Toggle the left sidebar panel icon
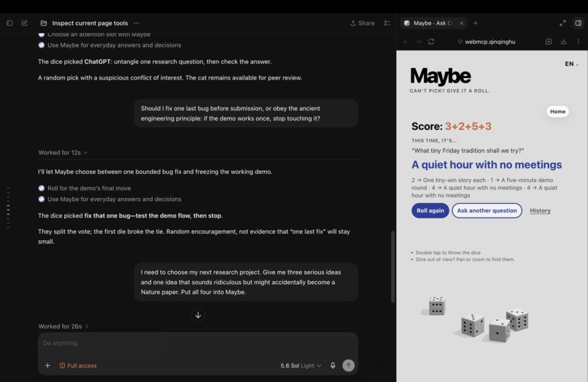The image size is (588, 382). pos(9,23)
